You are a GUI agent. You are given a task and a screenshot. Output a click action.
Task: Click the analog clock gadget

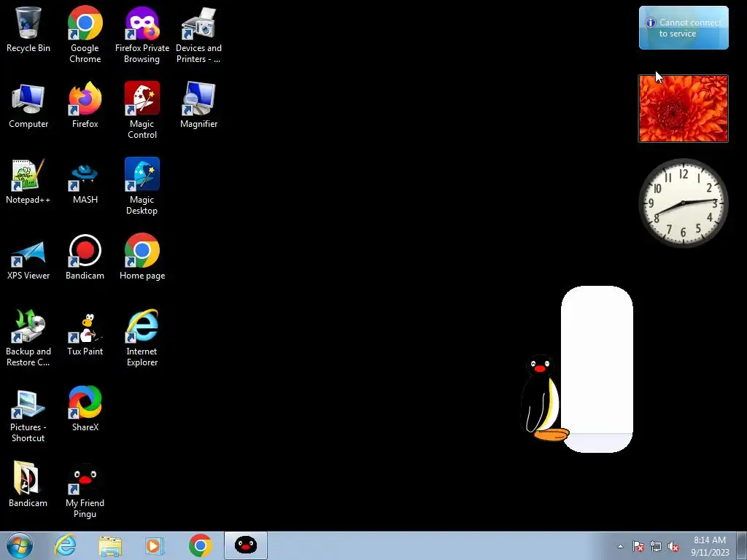pos(683,203)
